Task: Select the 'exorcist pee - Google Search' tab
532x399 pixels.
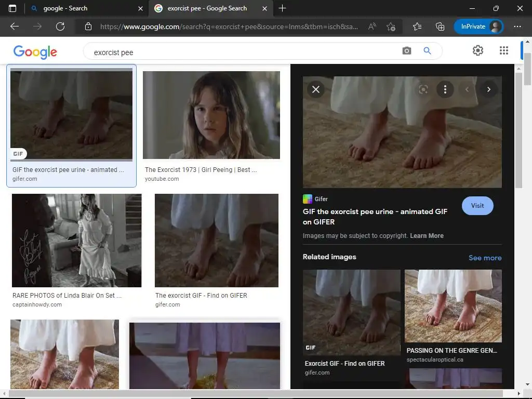Action: [x=211, y=8]
